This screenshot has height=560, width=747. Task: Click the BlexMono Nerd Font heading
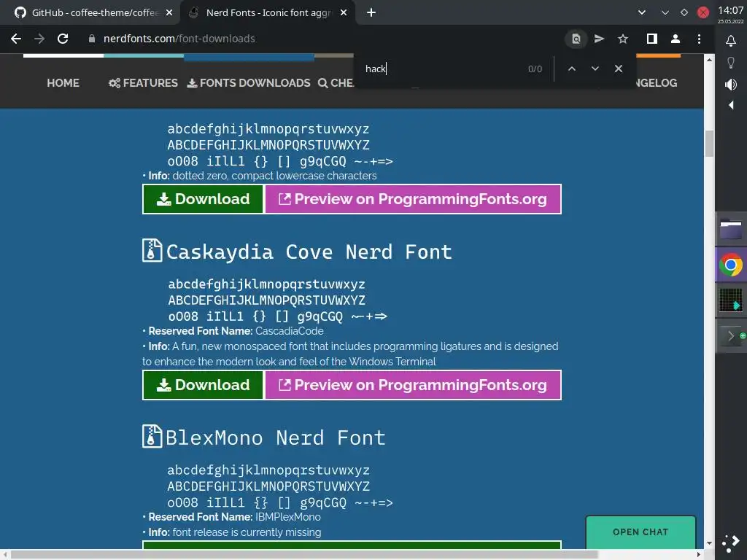pyautogui.click(x=275, y=438)
